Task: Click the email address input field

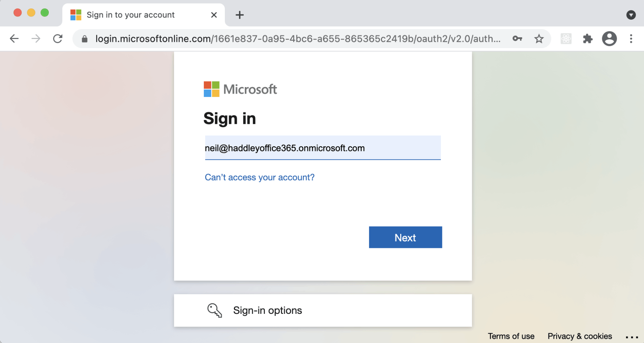Action: pos(323,148)
